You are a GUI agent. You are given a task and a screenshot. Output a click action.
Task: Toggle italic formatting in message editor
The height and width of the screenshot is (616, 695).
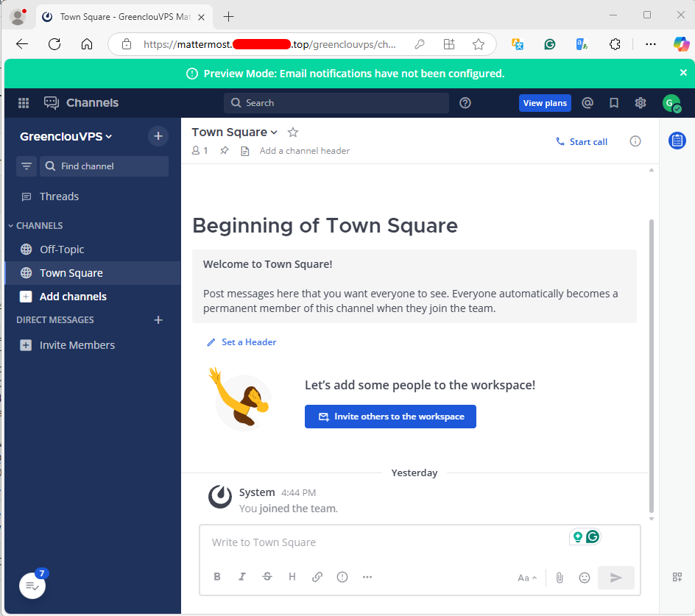242,576
